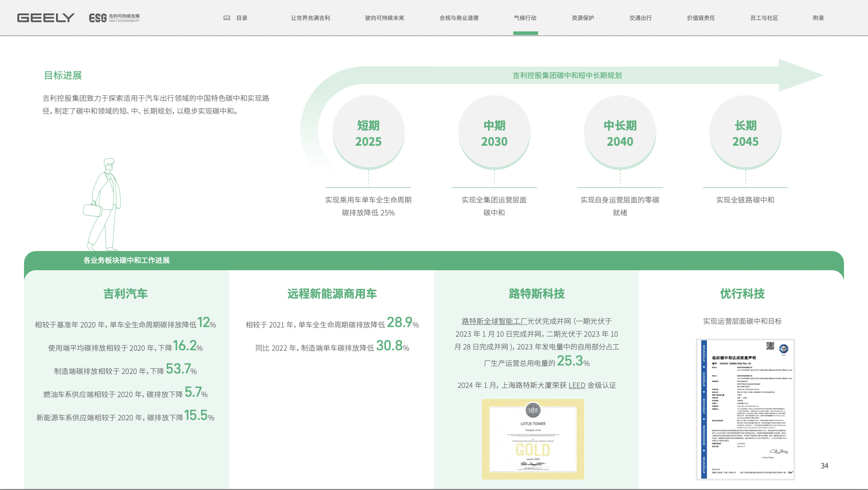Viewport: 868px width, 490px height.
Task: Open the 附录 section
Action: (818, 18)
